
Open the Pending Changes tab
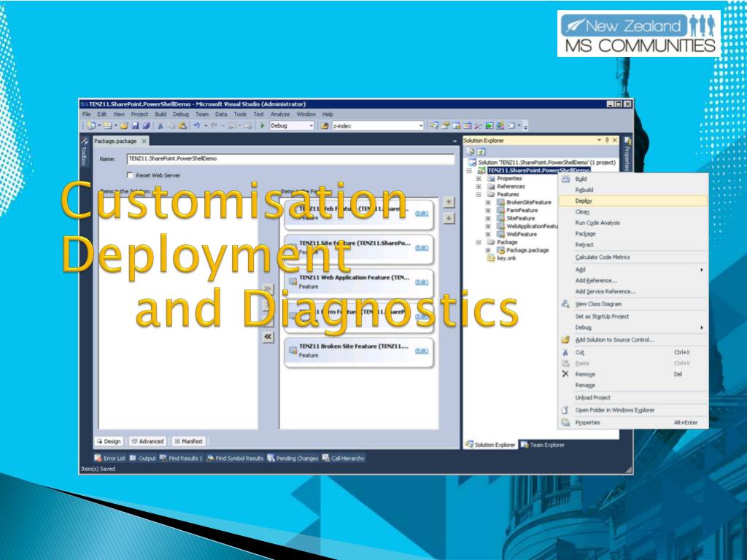293,458
